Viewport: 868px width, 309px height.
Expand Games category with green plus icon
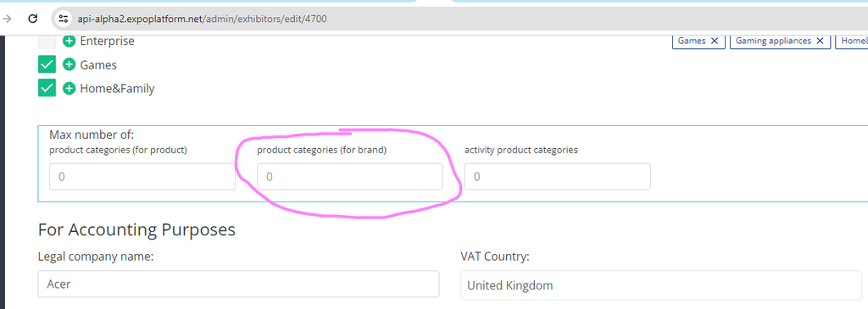pos(69,64)
